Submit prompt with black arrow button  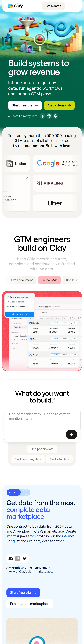point(72,434)
